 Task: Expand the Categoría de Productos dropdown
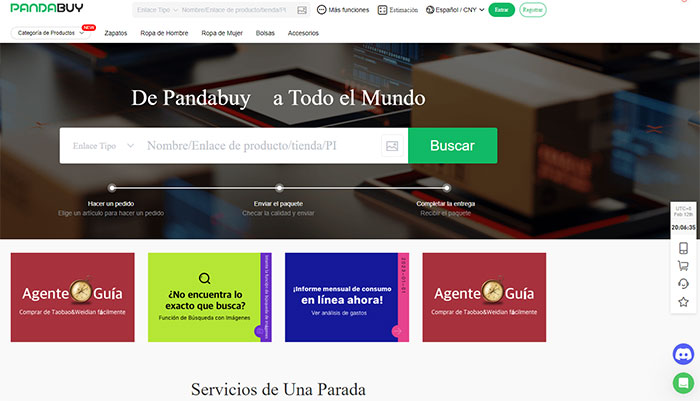coord(50,33)
